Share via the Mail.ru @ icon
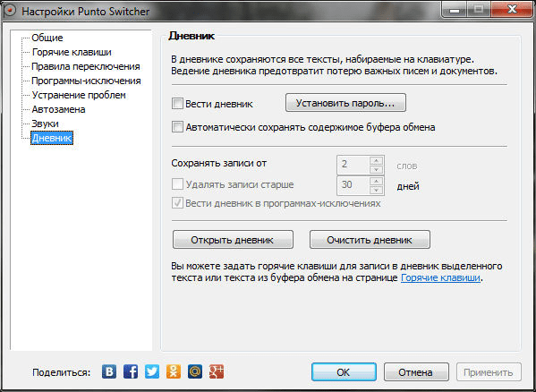 (x=195, y=371)
